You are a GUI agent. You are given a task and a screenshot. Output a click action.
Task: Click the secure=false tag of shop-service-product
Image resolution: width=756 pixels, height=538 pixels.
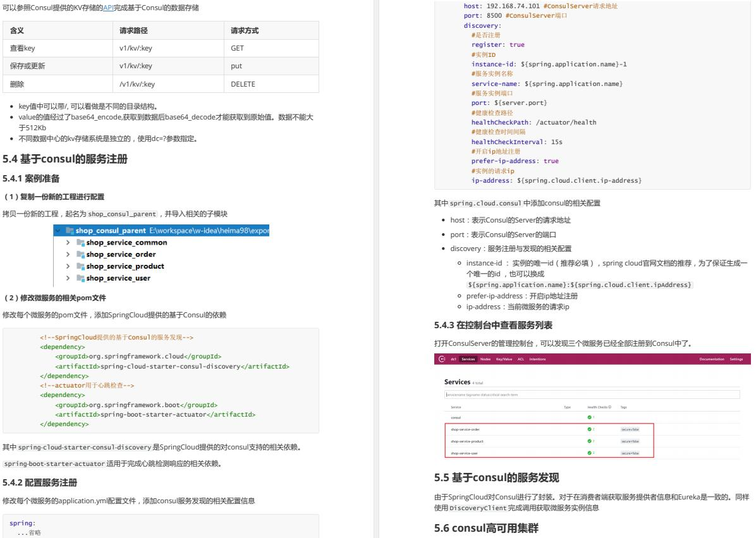[x=630, y=441]
